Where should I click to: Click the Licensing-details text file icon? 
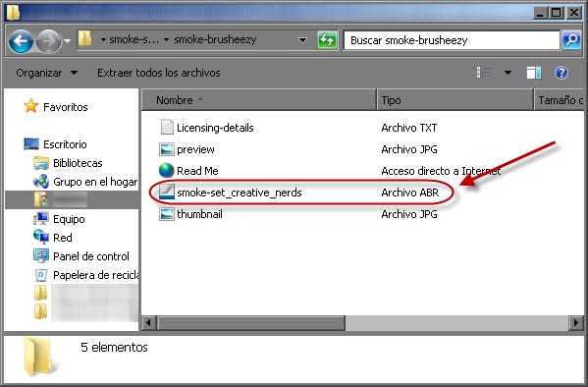point(167,127)
